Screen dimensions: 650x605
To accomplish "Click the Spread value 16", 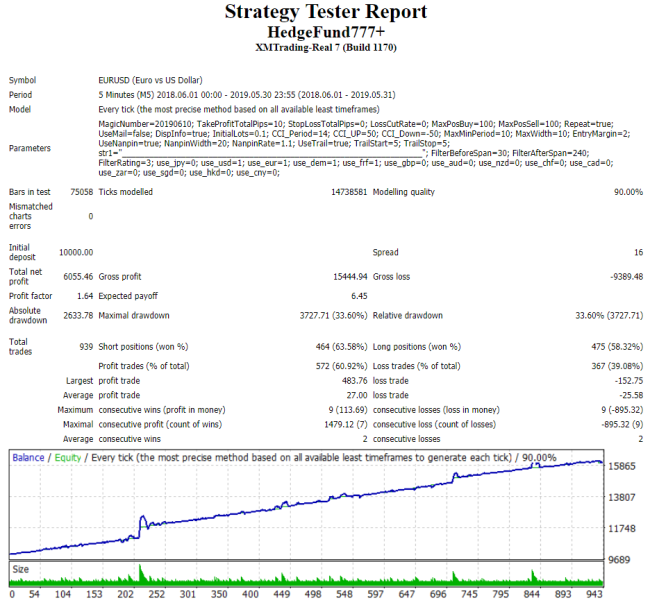I will point(638,252).
